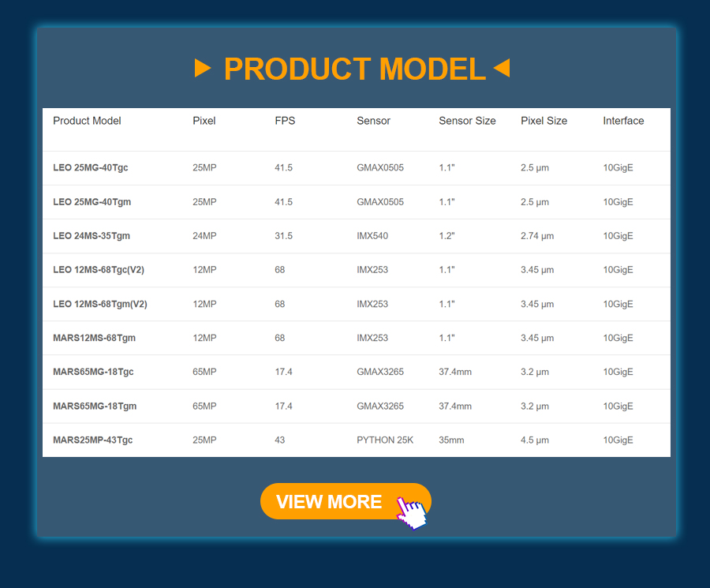Select GMAX0505 in LEO 25MG-40Tgc row
Viewport: 710px width, 588px height.
(x=380, y=167)
